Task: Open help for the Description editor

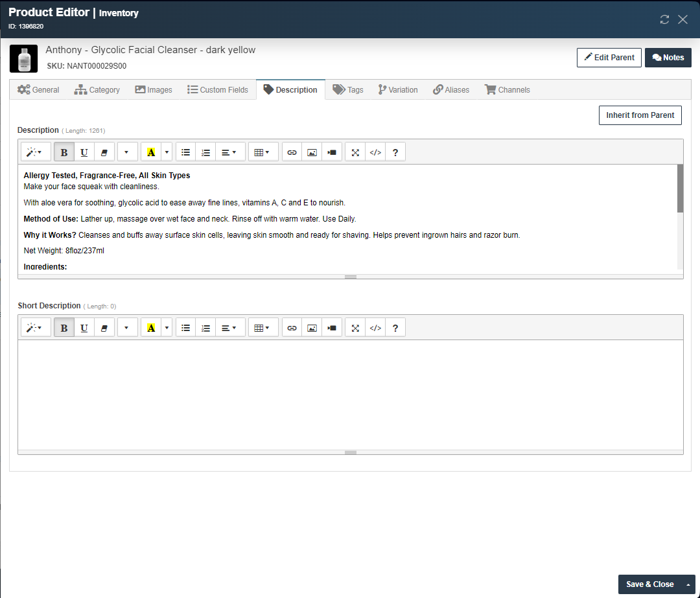Action: click(x=395, y=152)
